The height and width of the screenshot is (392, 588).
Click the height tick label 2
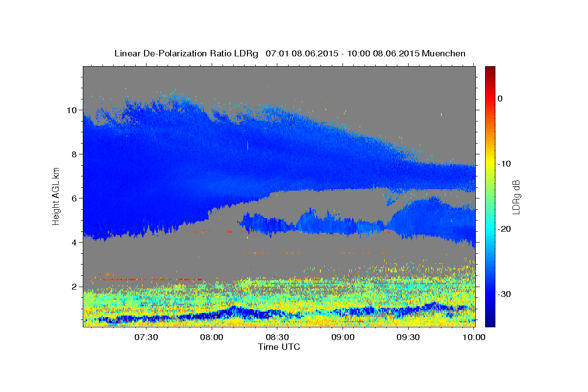[74, 287]
